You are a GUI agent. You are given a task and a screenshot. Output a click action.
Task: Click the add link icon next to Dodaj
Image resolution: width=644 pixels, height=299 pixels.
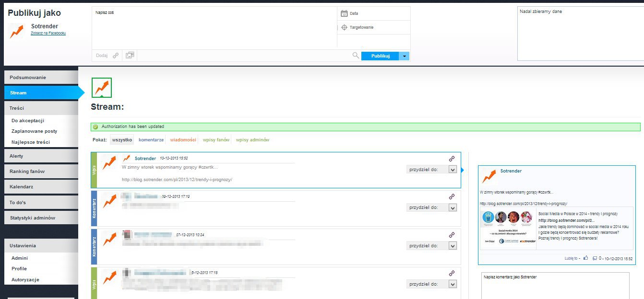tap(116, 56)
